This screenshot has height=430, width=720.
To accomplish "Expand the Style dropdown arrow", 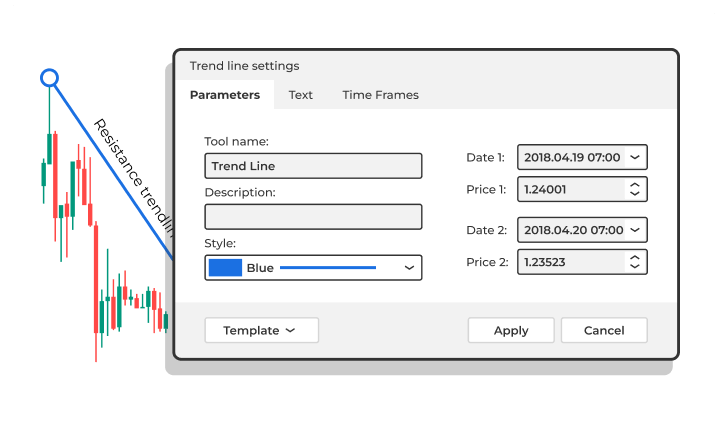I will [408, 268].
